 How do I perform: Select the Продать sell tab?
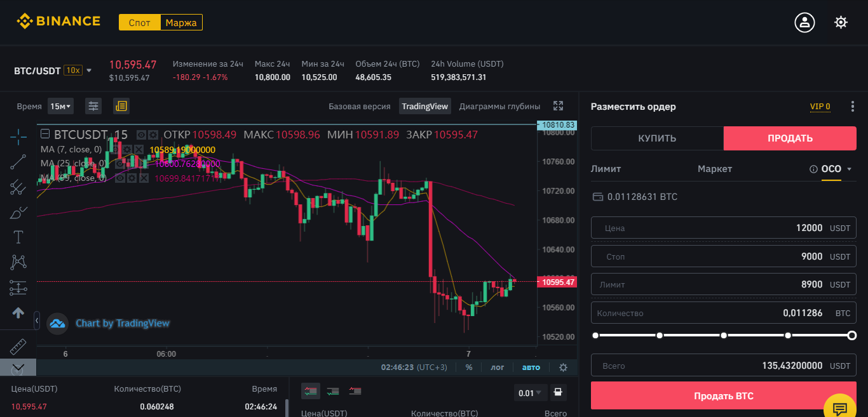[x=790, y=138]
